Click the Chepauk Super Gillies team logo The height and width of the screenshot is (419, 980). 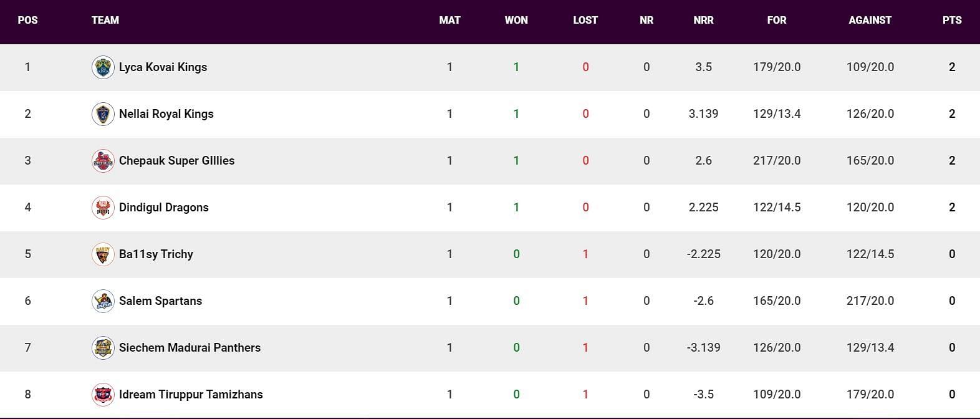click(x=103, y=161)
